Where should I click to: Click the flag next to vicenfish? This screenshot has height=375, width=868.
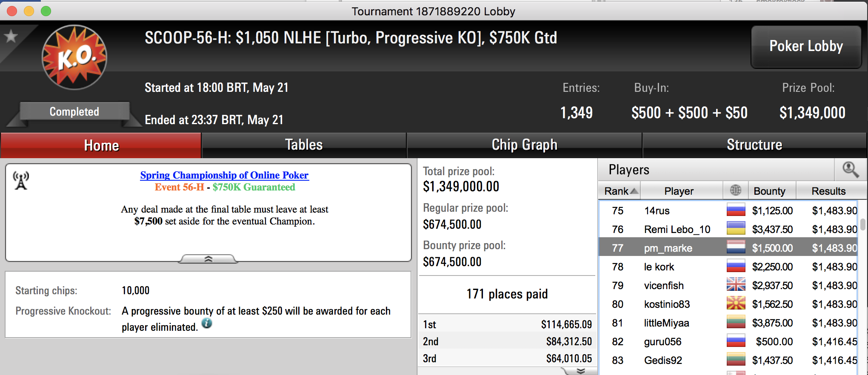[x=736, y=285]
